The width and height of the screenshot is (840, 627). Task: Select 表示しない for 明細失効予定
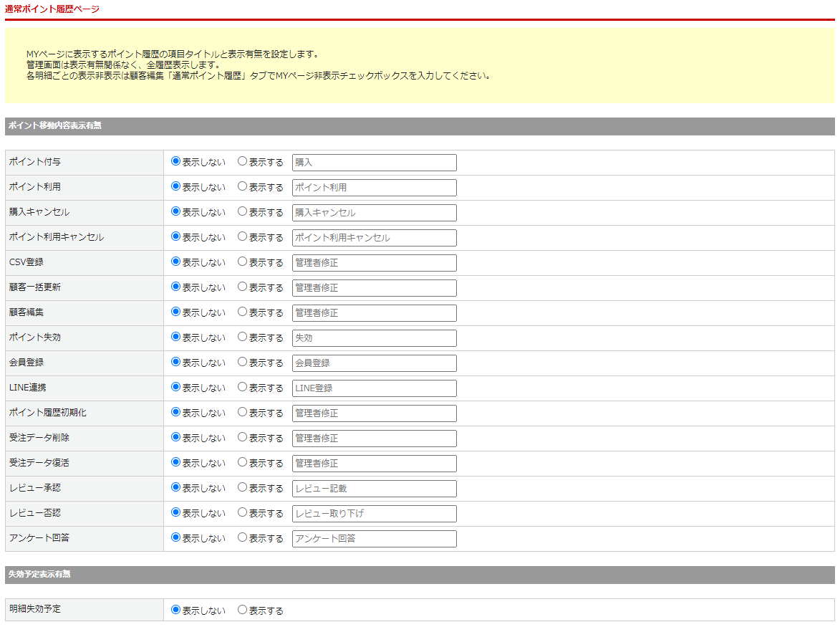[175, 611]
